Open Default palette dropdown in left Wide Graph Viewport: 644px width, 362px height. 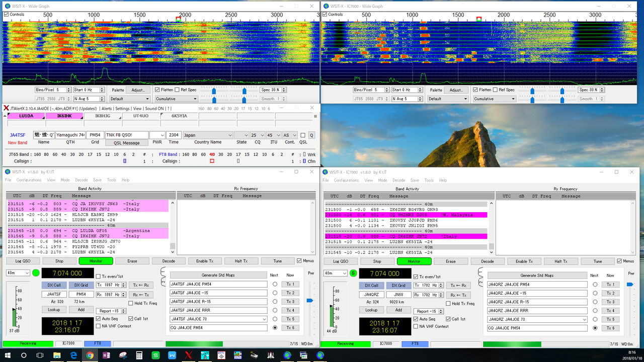tap(130, 99)
